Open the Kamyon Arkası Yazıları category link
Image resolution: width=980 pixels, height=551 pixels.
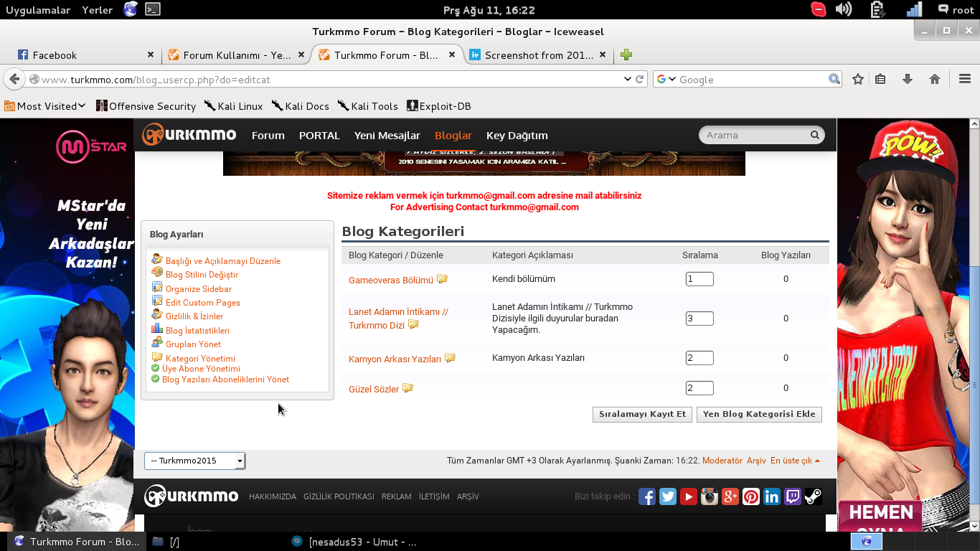[x=395, y=359]
